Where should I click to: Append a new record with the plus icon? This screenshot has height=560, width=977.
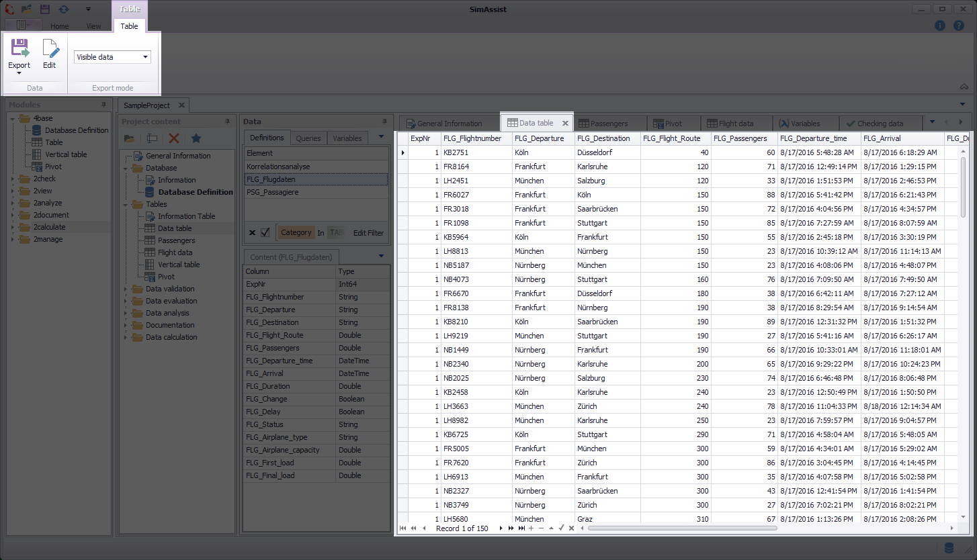[532, 528]
